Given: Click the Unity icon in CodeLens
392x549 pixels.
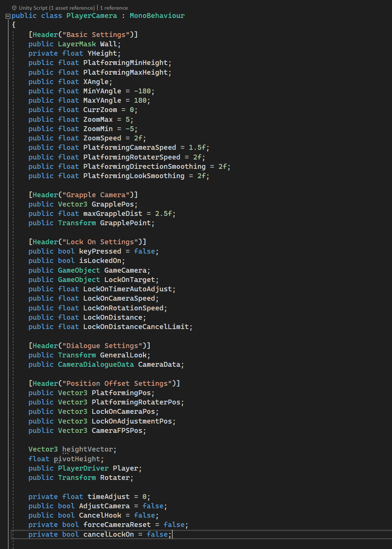Looking at the screenshot, I should [14, 8].
